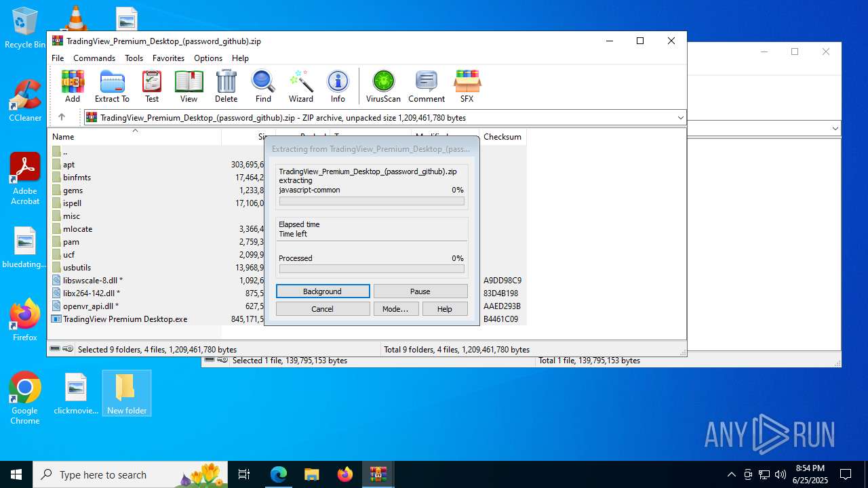The image size is (868, 488).
Task: Open Task View on the taskbar
Action: [244, 474]
